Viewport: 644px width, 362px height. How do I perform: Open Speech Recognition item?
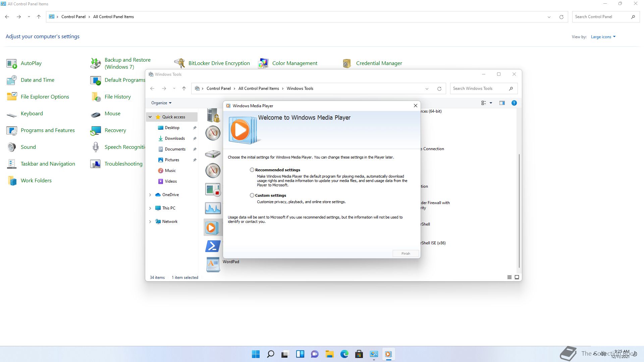(118, 147)
